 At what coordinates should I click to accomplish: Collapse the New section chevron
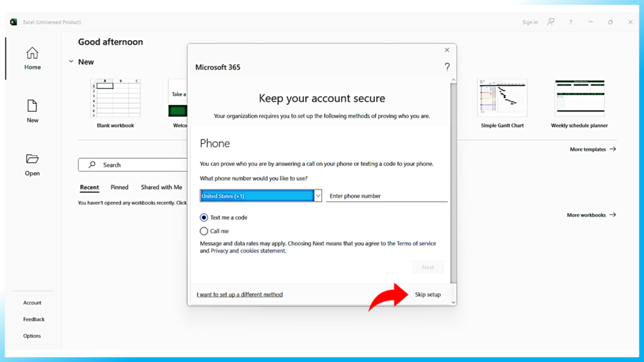[x=71, y=62]
